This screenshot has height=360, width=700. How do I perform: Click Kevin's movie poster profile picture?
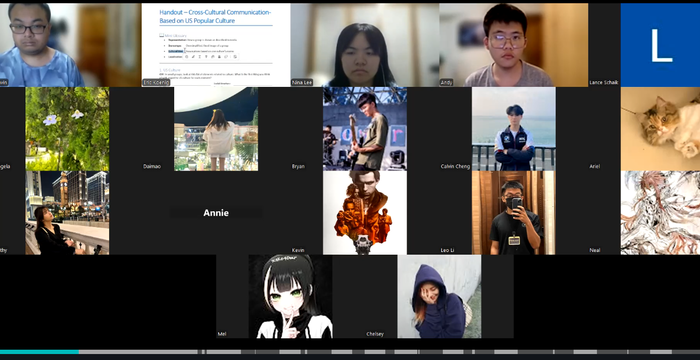365,213
